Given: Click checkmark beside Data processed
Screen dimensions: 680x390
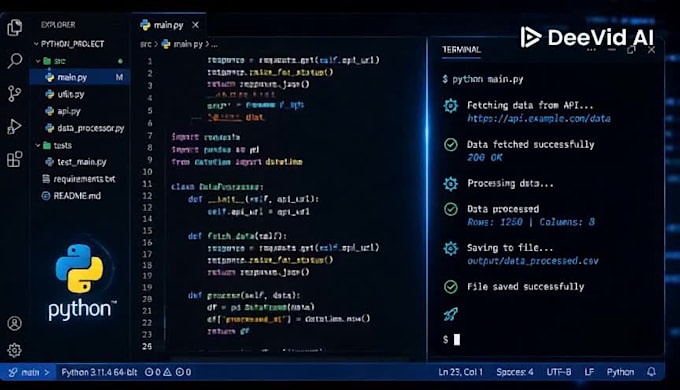Looking at the screenshot, I should (451, 209).
